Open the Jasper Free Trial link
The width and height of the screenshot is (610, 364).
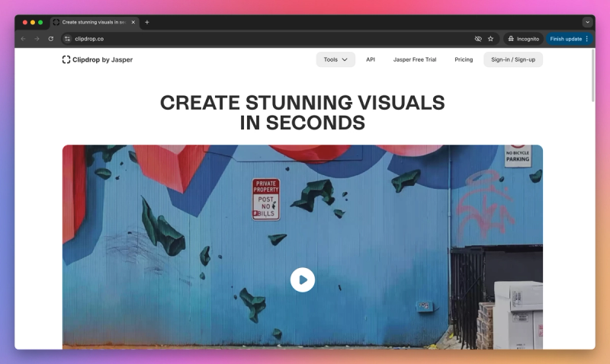pos(415,59)
